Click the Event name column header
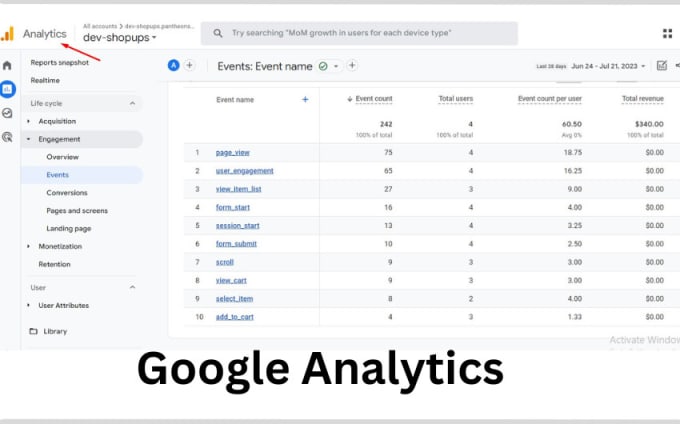Screen dimensions: 680x424 tap(235, 100)
